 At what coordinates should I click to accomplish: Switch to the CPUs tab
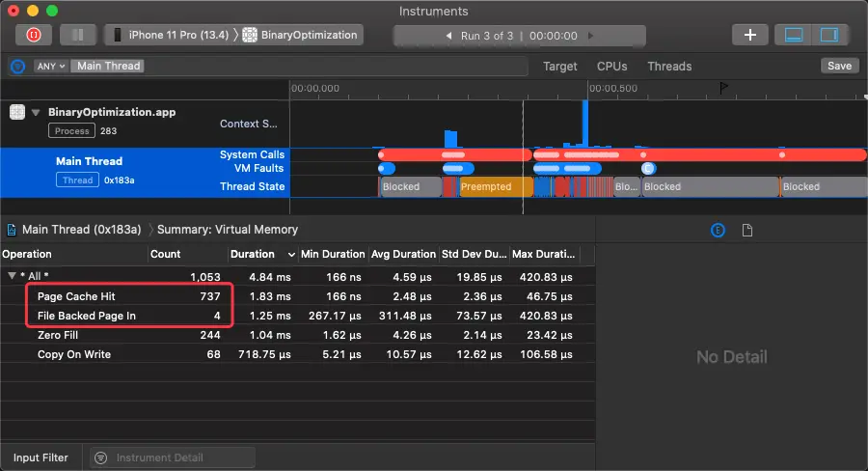pyautogui.click(x=611, y=67)
